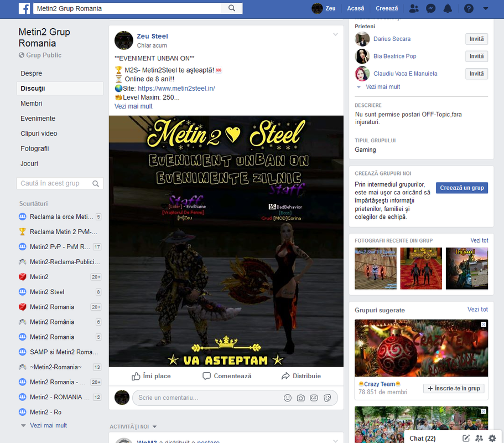This screenshot has height=443, width=504.
Task: Click the search magnifier button in top bar
Action: click(232, 8)
